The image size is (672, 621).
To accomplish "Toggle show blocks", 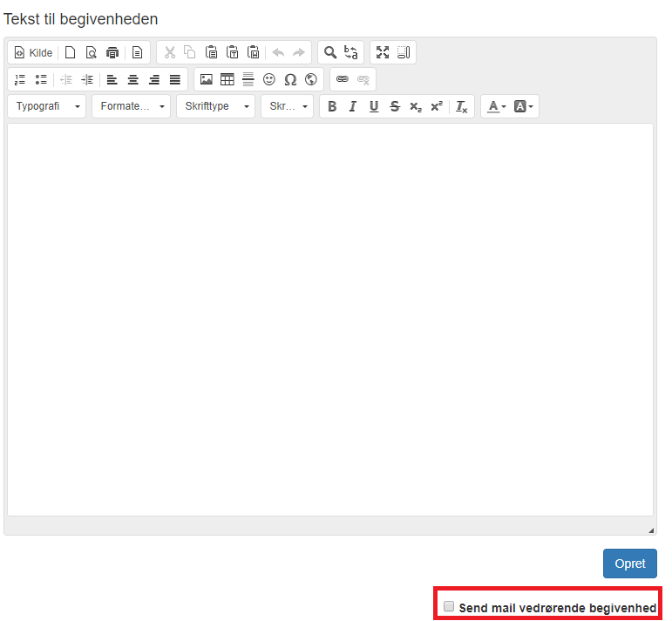I will [x=404, y=52].
